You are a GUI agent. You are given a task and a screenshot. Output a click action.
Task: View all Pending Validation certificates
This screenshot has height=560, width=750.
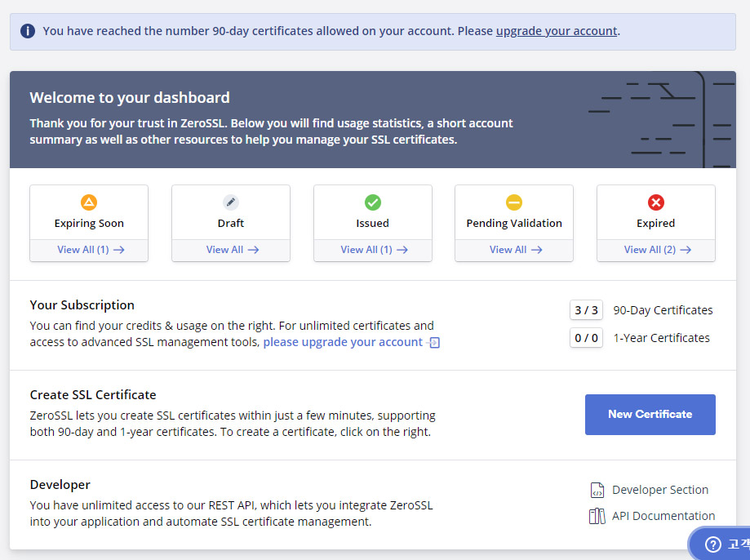(515, 250)
